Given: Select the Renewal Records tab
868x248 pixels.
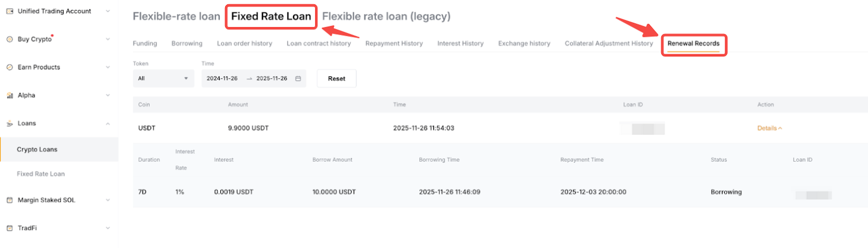Looking at the screenshot, I should click(x=693, y=43).
